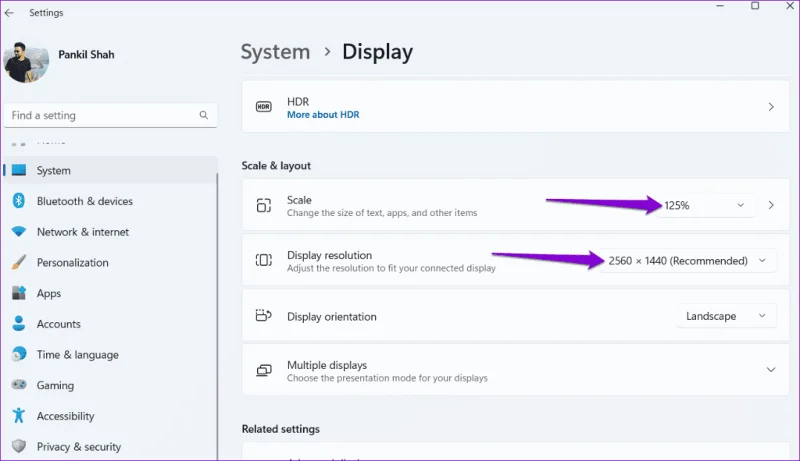
Task: Click the Display orientation label
Action: coord(332,317)
